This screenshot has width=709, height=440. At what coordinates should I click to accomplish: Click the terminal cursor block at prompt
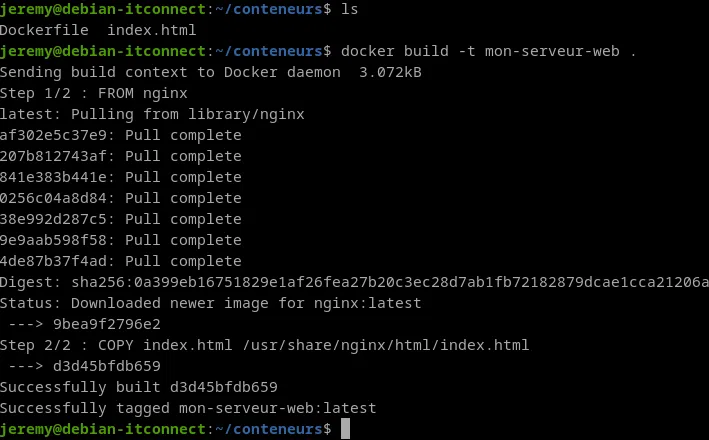click(x=346, y=429)
